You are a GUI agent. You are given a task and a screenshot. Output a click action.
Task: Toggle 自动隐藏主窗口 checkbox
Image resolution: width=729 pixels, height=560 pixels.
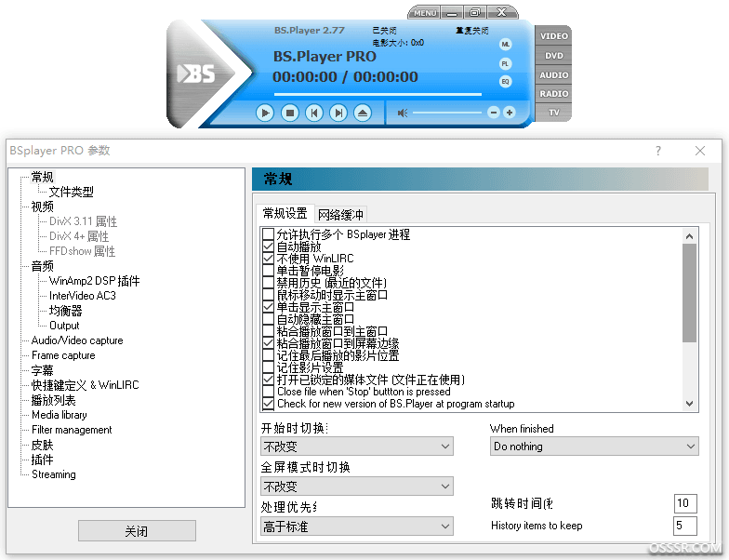click(268, 318)
